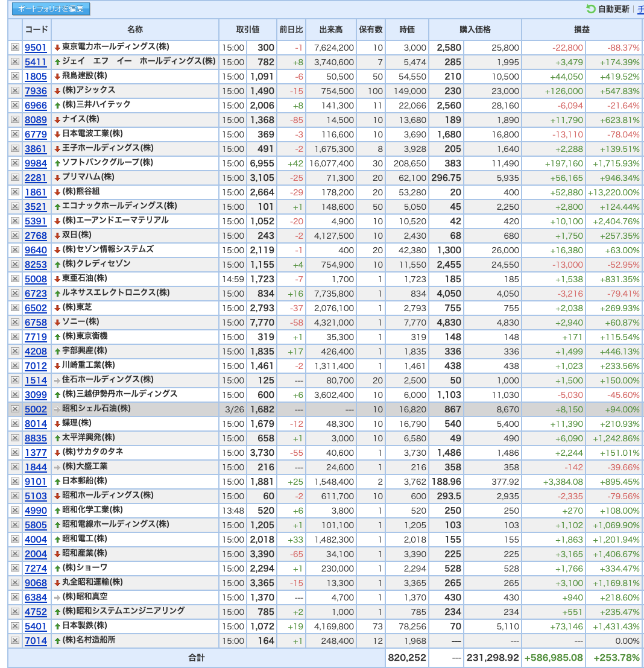Viewport: 644px width, 668px height.
Task: Remove 5008 東亜石油 with X icon
Action: click(15, 279)
